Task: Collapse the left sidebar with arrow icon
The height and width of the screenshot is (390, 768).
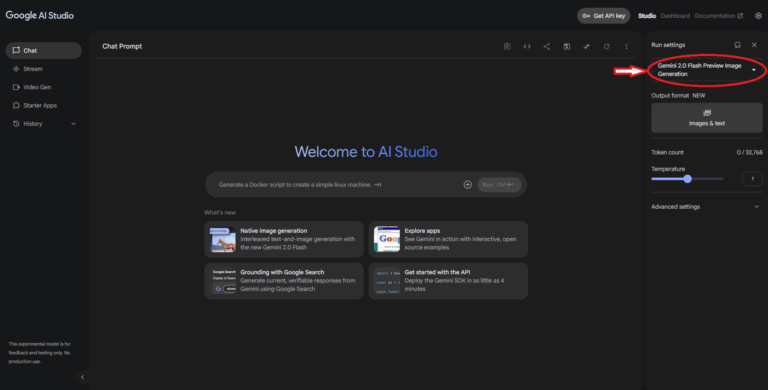Action: click(82, 377)
